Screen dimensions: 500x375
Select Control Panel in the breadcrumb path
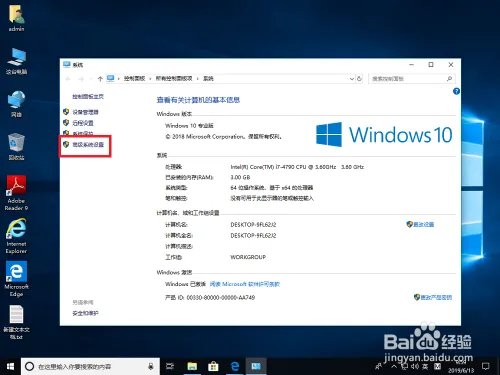point(134,79)
